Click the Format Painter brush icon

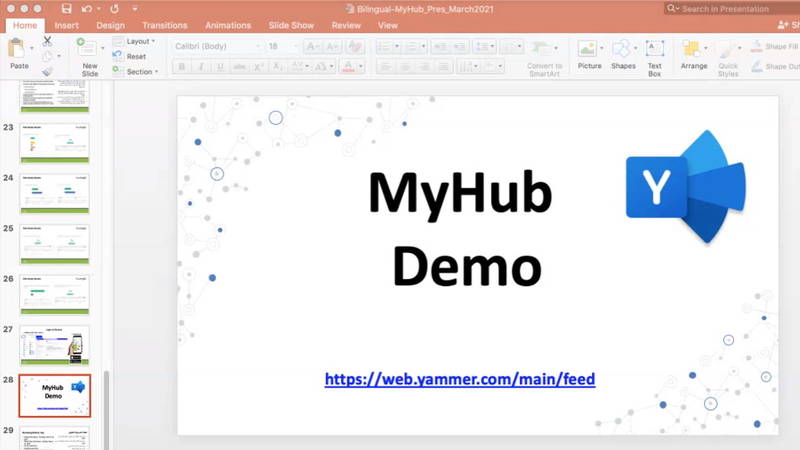pos(47,71)
